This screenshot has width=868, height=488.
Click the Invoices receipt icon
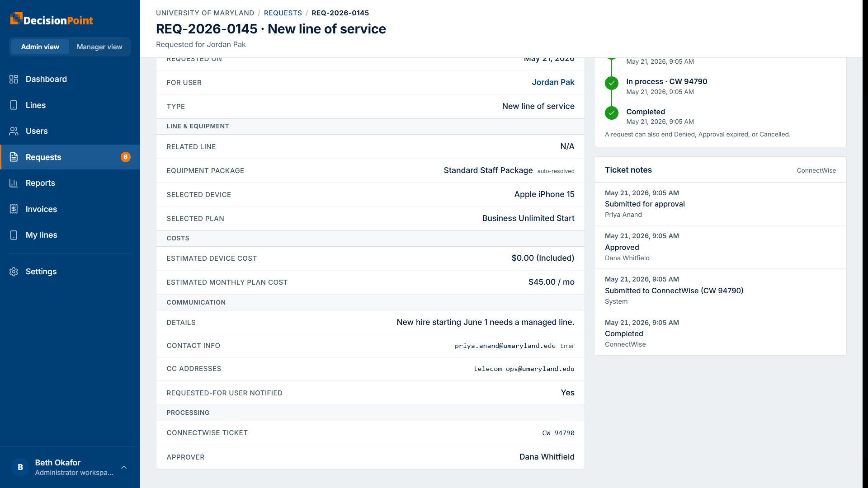(x=14, y=209)
